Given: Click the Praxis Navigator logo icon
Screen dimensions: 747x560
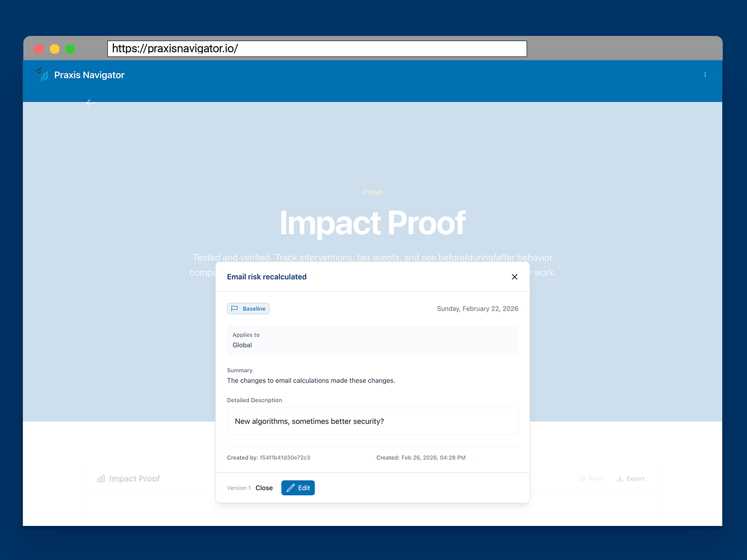Looking at the screenshot, I should [42, 75].
